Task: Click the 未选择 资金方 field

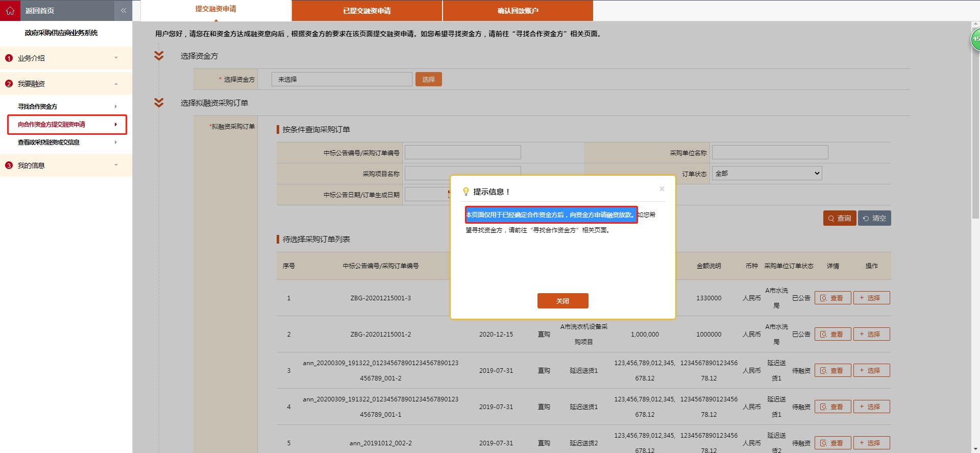Action: click(x=342, y=79)
